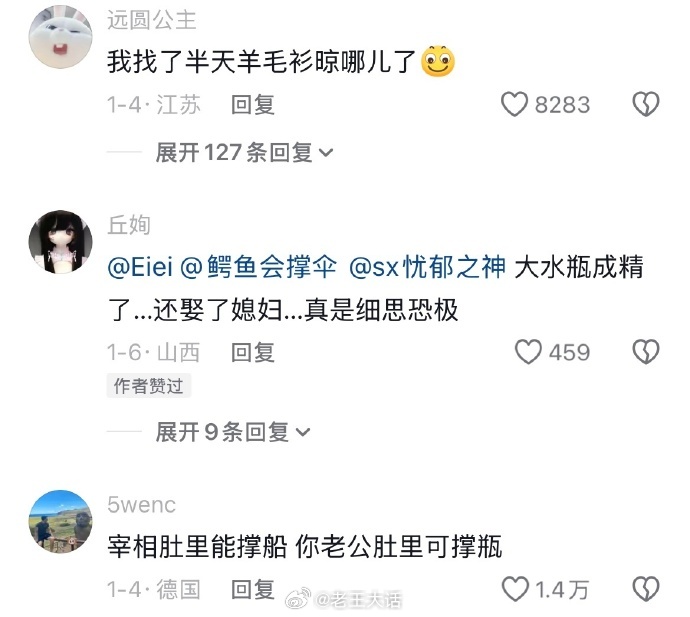Open 丘姰's anime girl avatar

tap(60, 242)
